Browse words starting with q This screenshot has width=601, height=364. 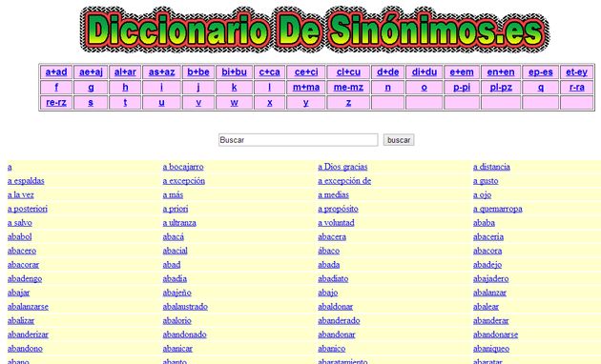(x=541, y=88)
